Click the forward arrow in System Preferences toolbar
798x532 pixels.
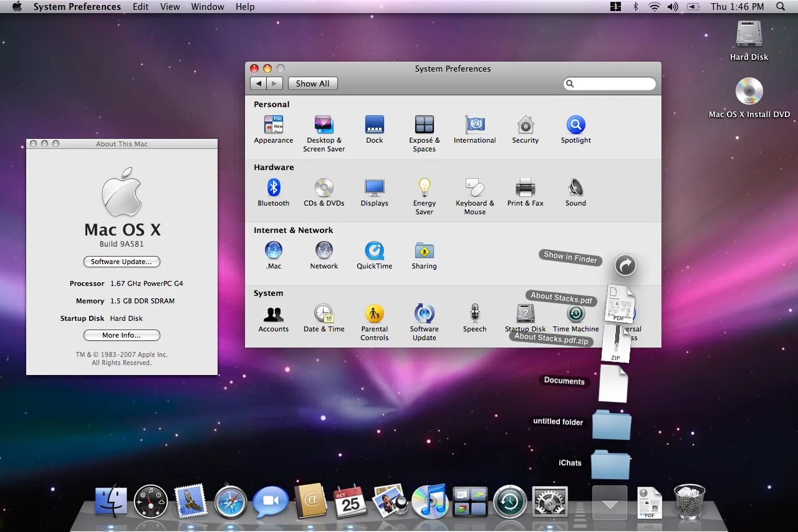274,83
